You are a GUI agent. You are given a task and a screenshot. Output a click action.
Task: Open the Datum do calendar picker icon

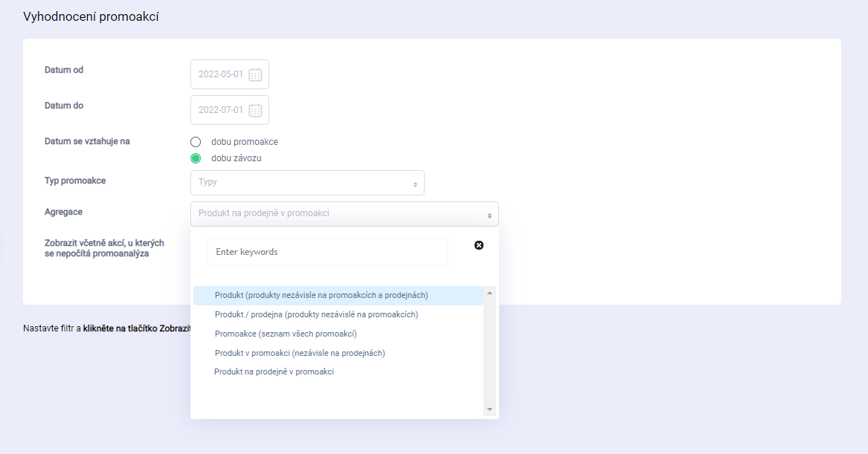point(255,110)
